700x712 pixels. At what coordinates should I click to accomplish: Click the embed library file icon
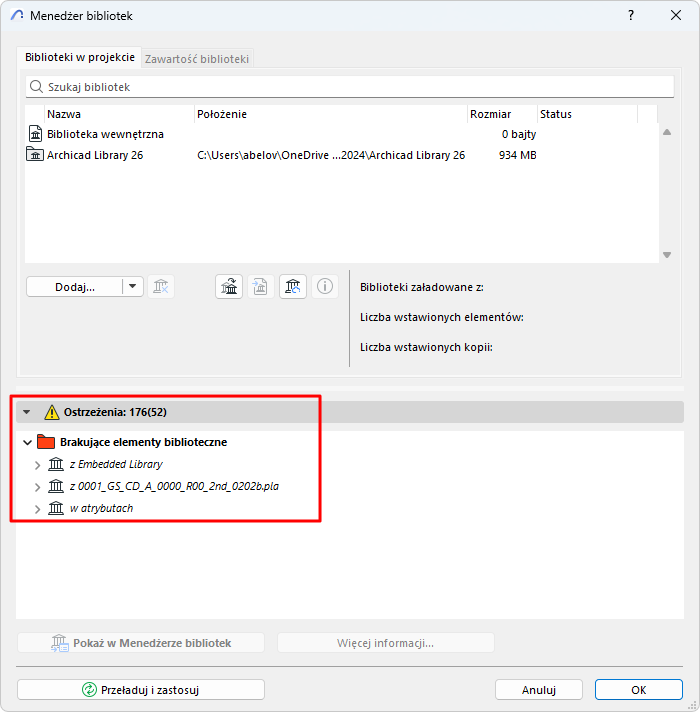(261, 287)
